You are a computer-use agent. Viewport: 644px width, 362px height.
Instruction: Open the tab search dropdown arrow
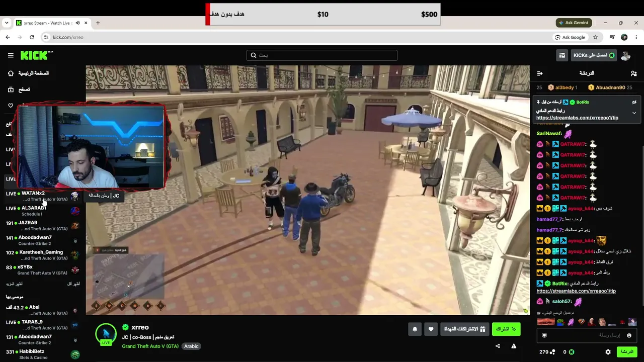point(7,23)
